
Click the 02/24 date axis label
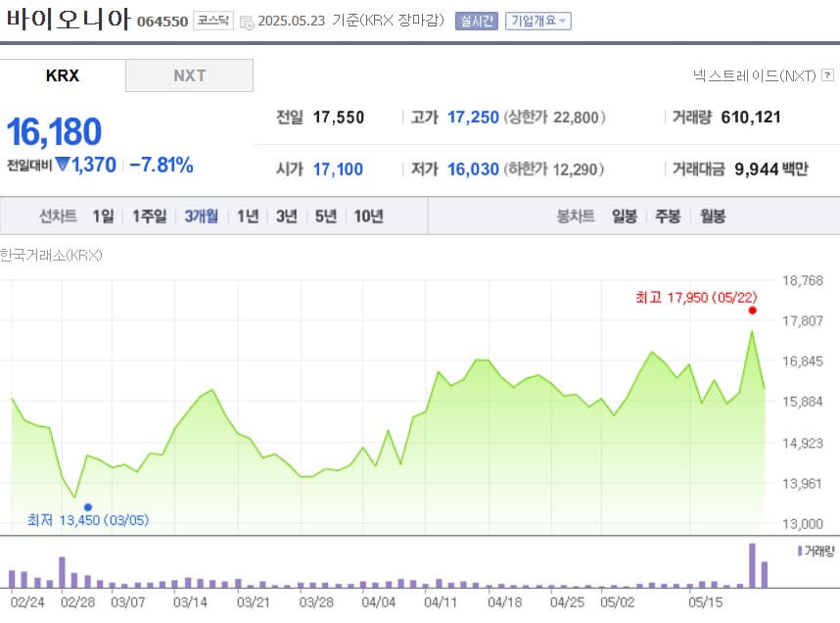coord(27,602)
